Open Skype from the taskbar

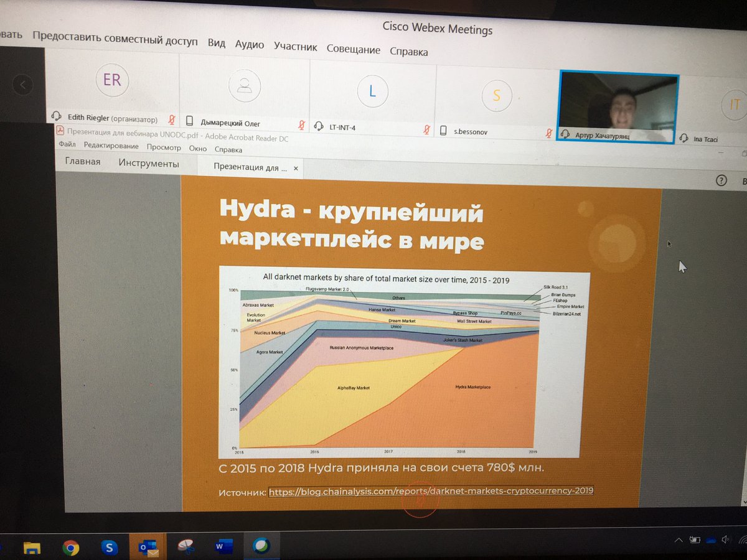108,548
